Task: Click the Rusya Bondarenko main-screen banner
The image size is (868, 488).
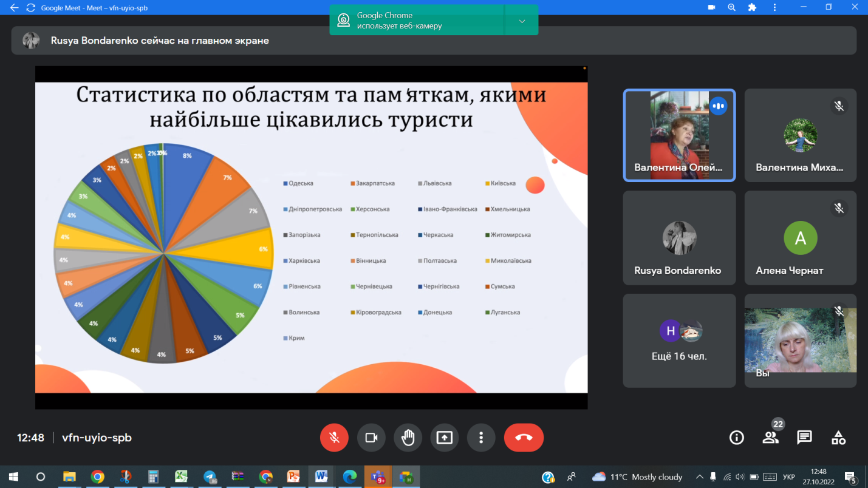Action: pos(434,41)
